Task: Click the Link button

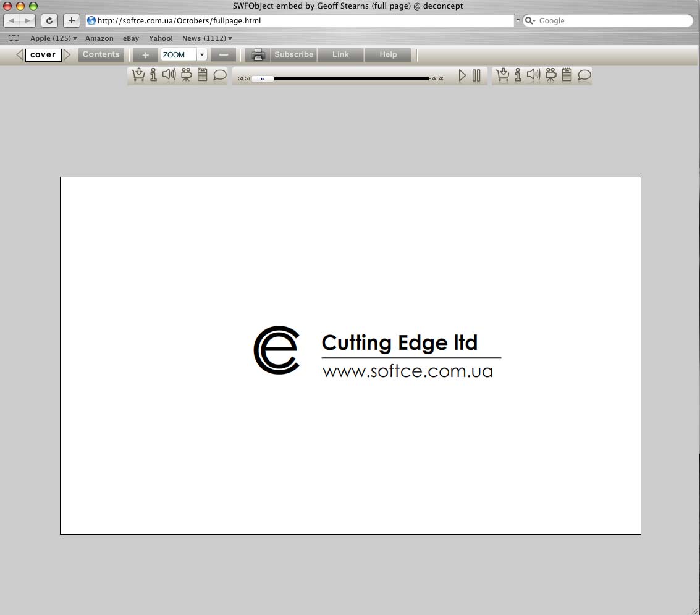Action: coord(340,54)
